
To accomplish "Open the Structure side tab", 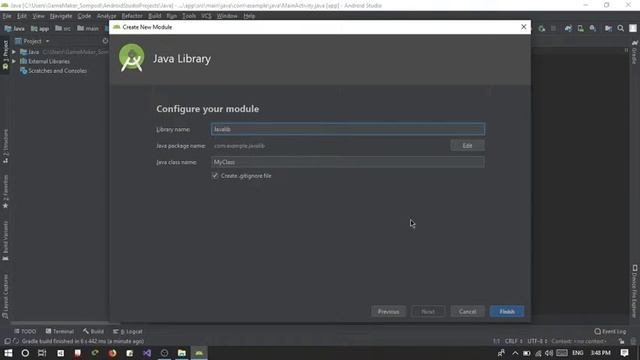I will [5, 146].
